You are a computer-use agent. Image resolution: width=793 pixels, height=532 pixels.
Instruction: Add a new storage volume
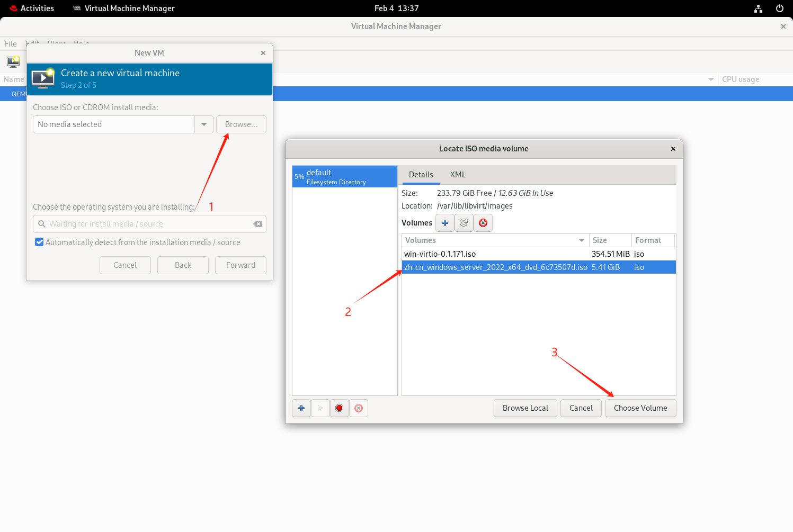point(445,223)
